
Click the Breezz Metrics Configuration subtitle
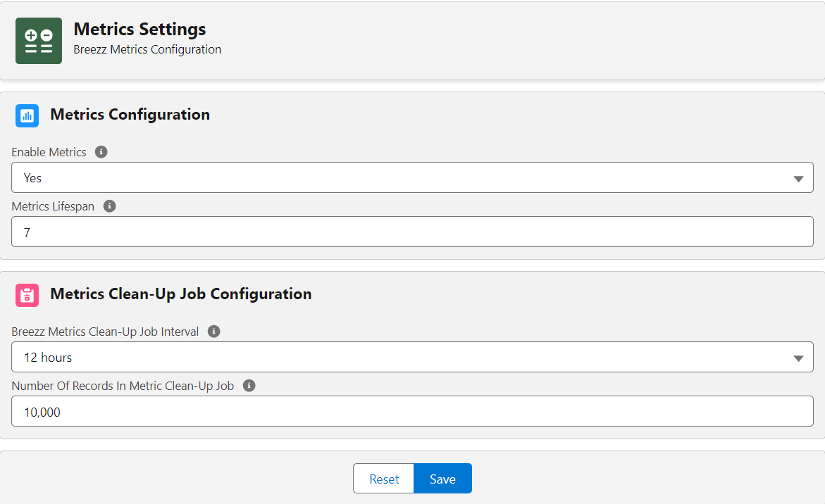point(147,49)
